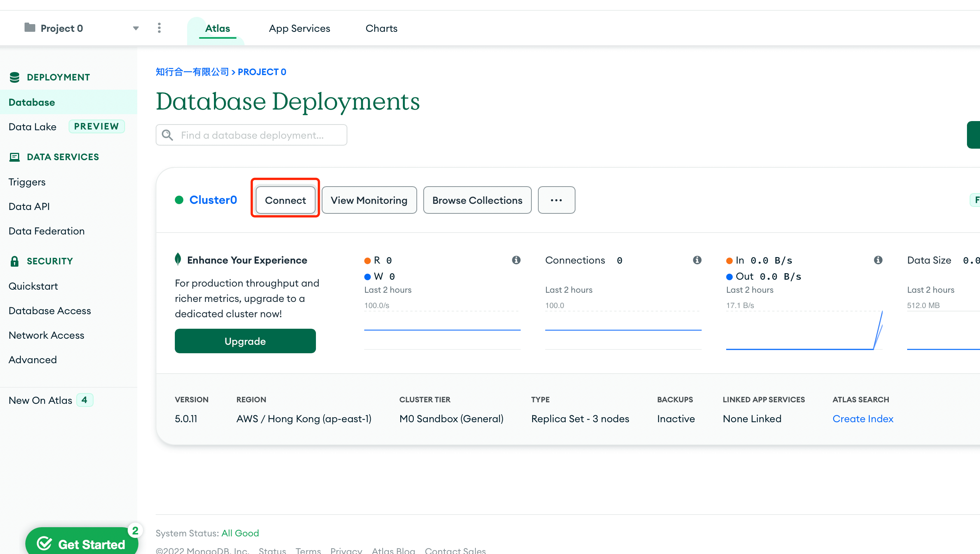This screenshot has height=554, width=980.
Task: Click the magnifier icon in deployment search
Action: (167, 135)
